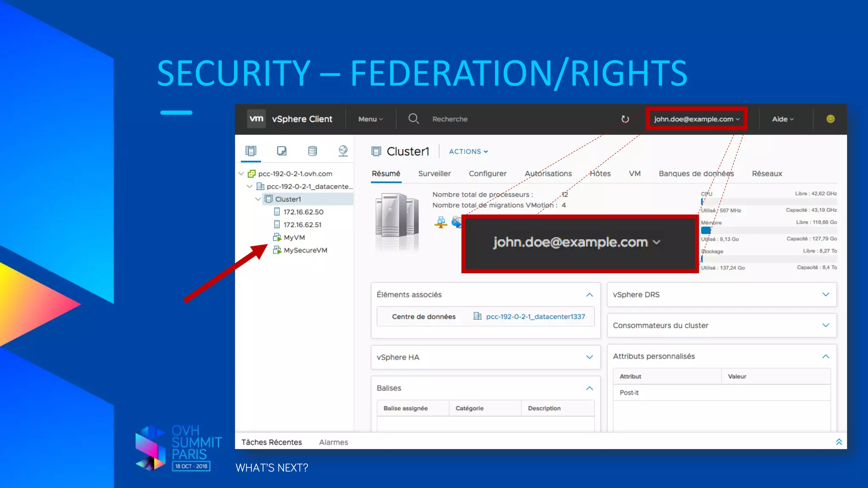The image size is (868, 488).
Task: Switch to the Hôtes tab
Action: coord(600,174)
